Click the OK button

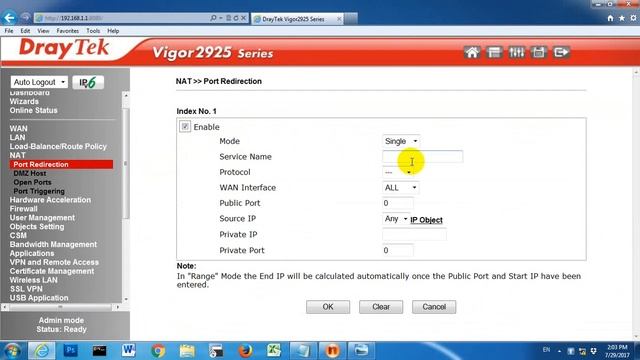pyautogui.click(x=328, y=307)
